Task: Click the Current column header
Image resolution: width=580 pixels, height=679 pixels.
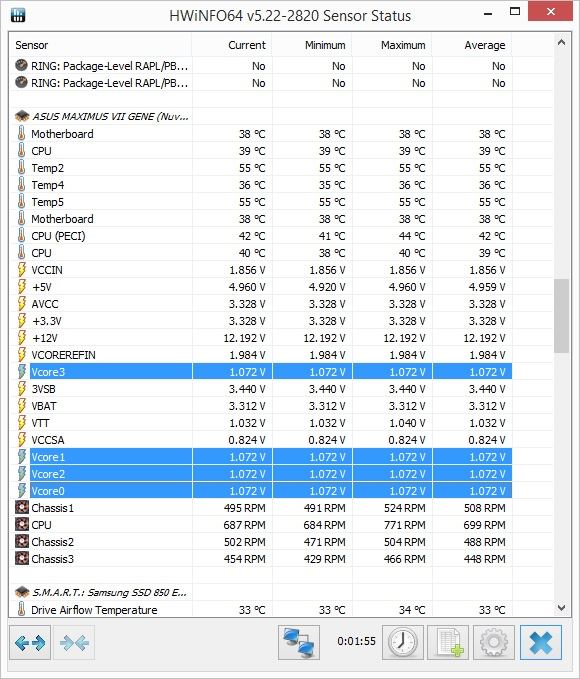Action: tap(232, 45)
